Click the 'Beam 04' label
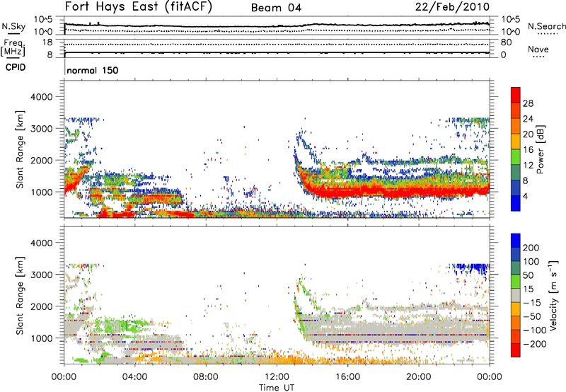Screen dimensions: 566x392 coord(276,8)
